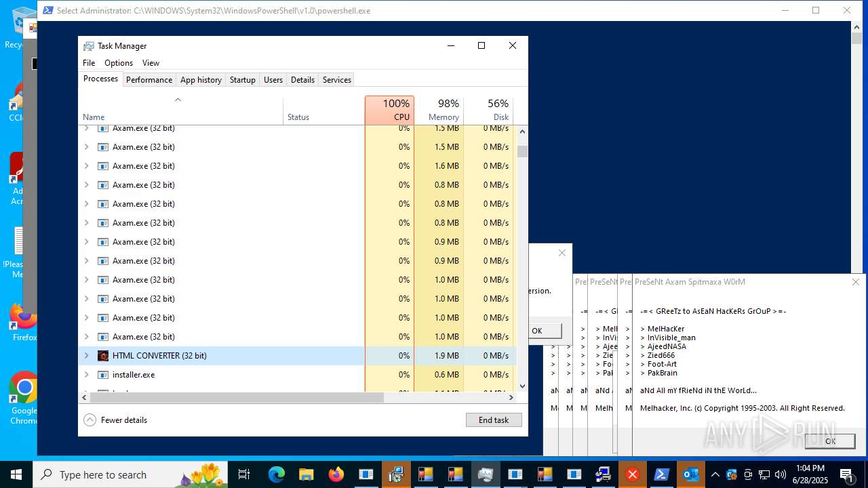Sort processes by CPU column
The image size is (868, 488).
389,110
